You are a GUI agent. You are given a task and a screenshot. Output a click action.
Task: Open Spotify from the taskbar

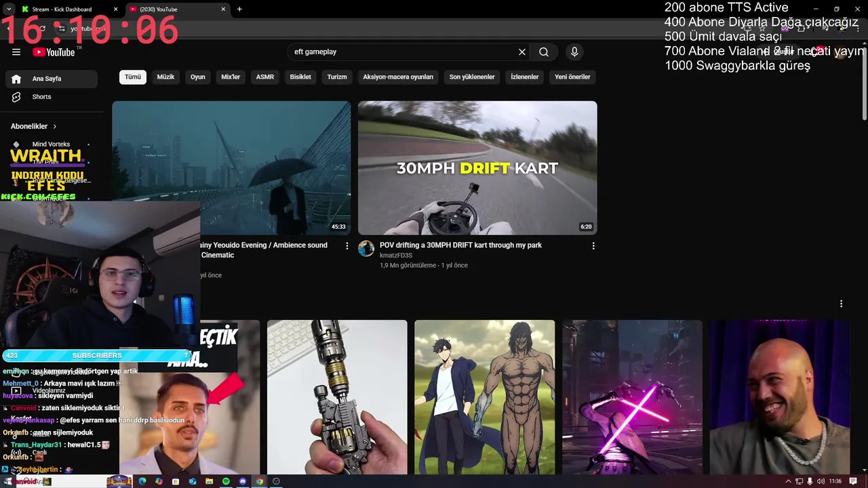click(226, 481)
